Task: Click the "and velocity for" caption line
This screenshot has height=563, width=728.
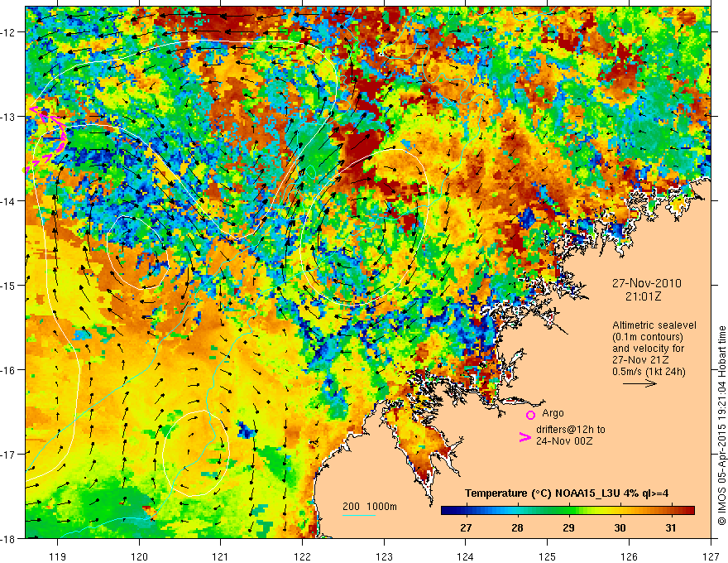Action: 648,349
